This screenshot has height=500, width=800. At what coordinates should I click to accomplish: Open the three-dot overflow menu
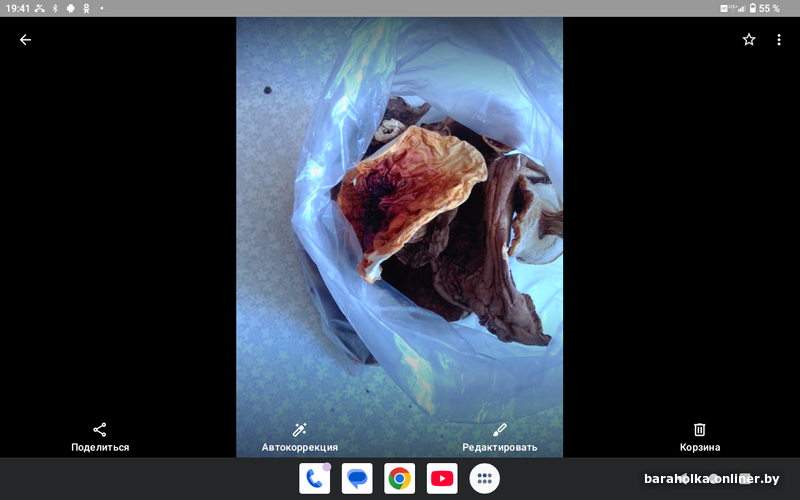pyautogui.click(x=779, y=40)
